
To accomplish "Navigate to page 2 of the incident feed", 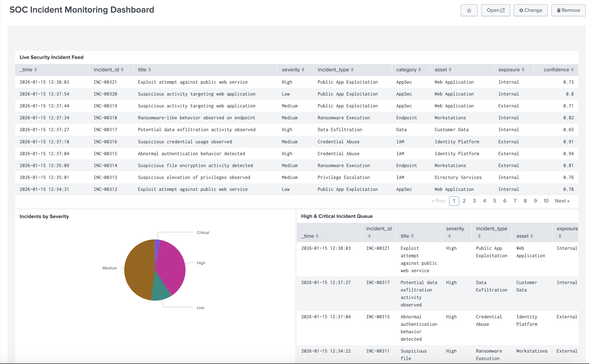I will [464, 201].
